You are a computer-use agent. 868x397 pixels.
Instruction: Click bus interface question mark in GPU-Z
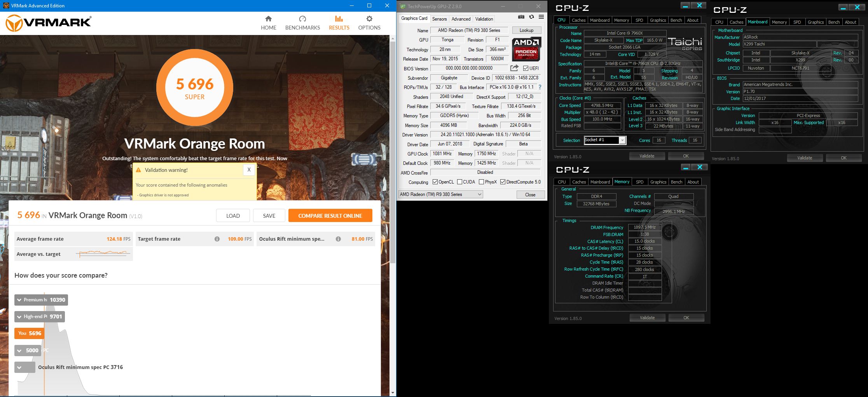point(540,87)
